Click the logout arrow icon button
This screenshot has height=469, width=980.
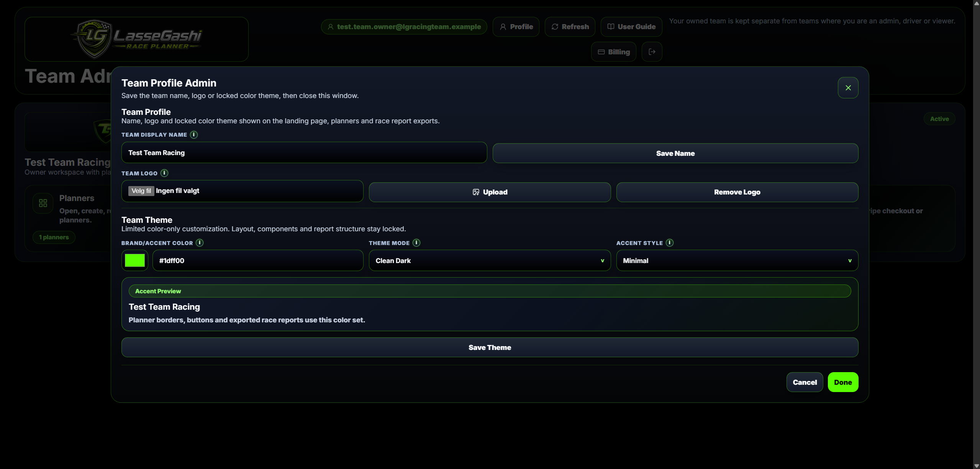tap(652, 52)
